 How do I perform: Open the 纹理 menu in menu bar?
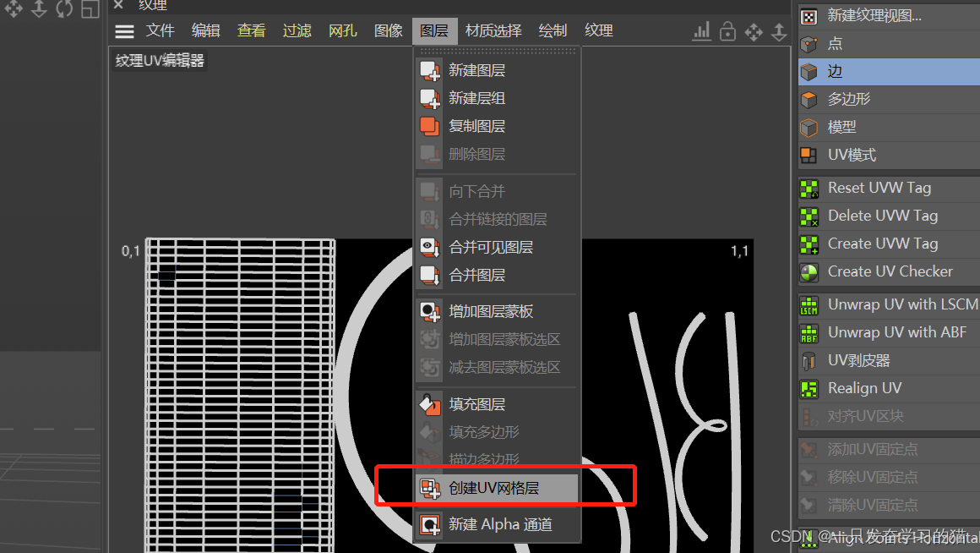599,30
